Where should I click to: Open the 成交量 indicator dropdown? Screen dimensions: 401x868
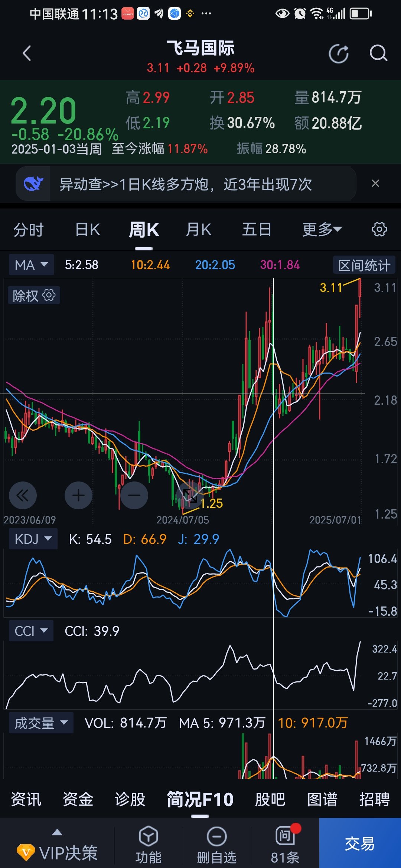[41, 723]
